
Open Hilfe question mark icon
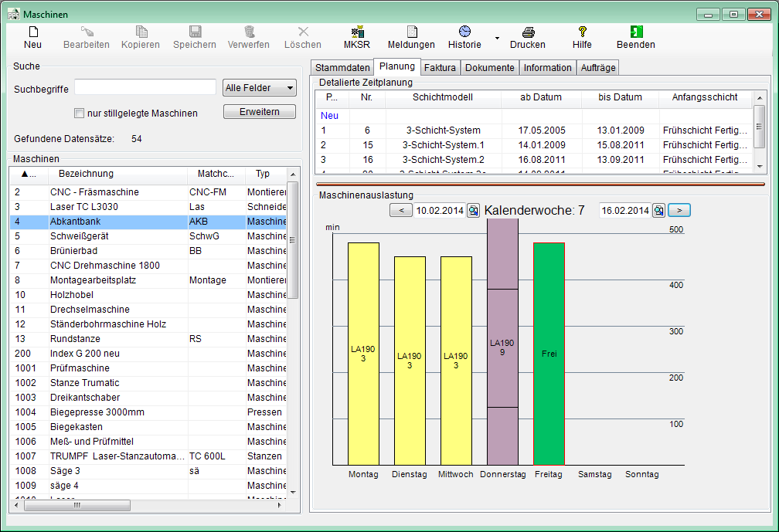582,32
